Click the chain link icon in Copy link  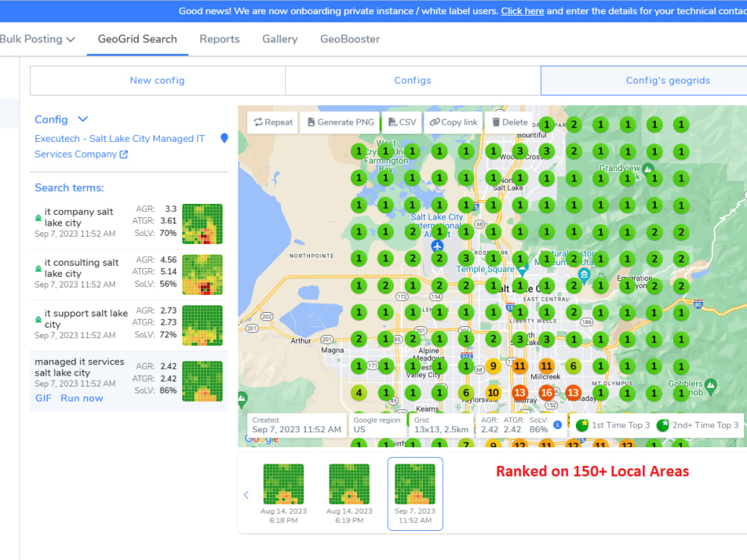point(435,122)
